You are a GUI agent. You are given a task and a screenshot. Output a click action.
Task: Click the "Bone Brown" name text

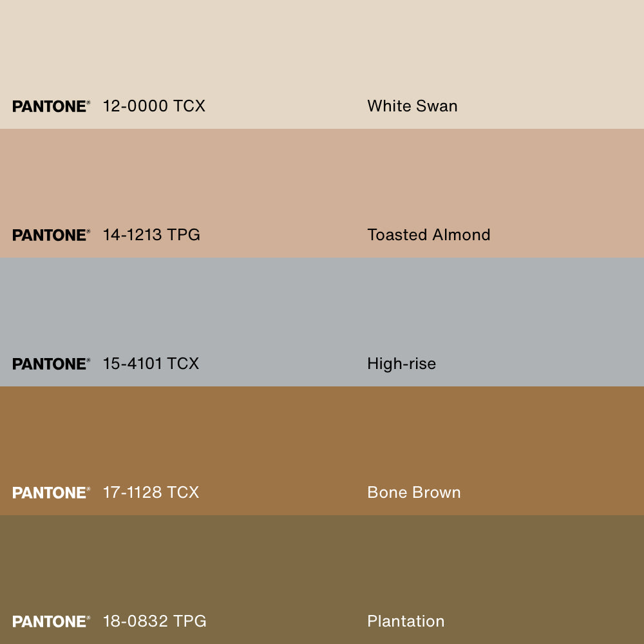[414, 493]
